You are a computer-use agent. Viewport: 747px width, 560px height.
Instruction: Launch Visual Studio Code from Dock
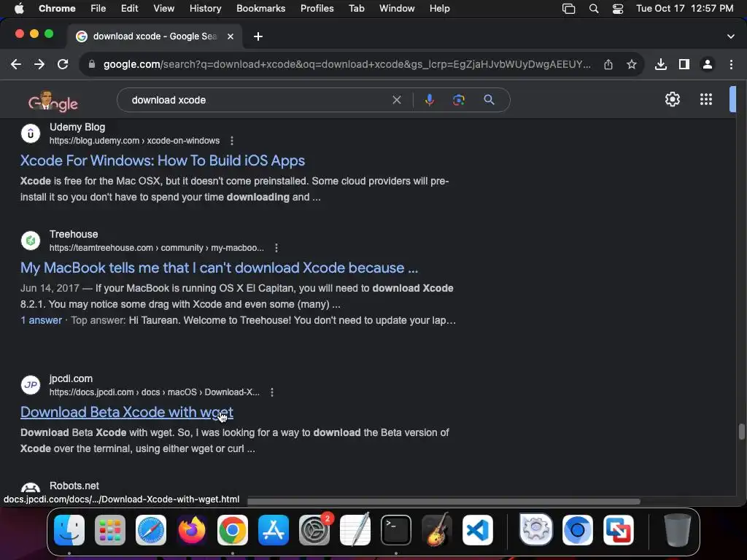(477, 530)
